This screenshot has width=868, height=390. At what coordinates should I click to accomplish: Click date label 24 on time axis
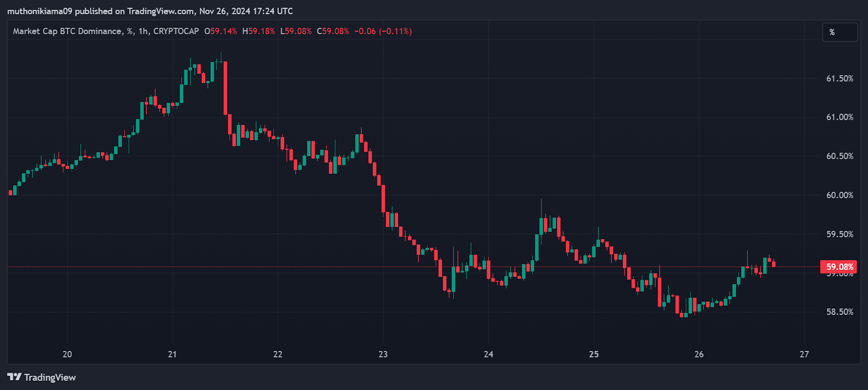coord(488,354)
